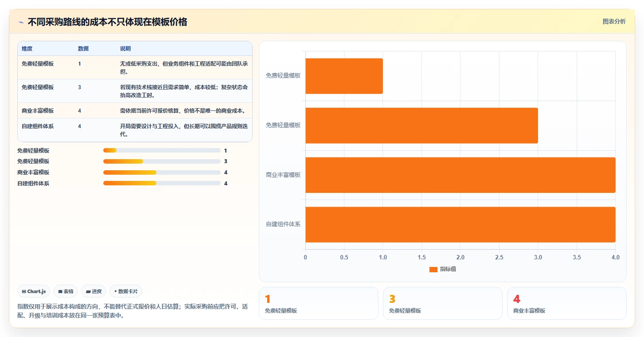This screenshot has width=644, height=337.
Task: Click the 自建组件体系 label beside its progress bar
Action: point(33,183)
